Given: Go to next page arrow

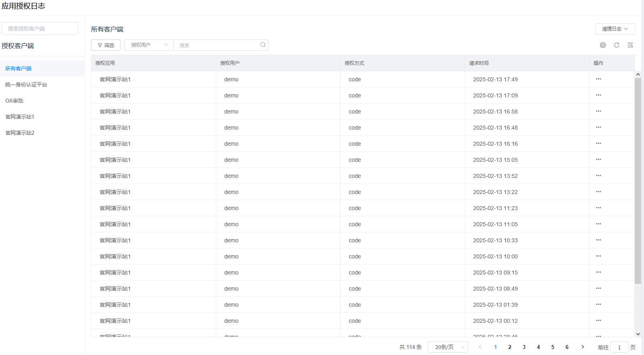Looking at the screenshot, I should (x=582, y=347).
